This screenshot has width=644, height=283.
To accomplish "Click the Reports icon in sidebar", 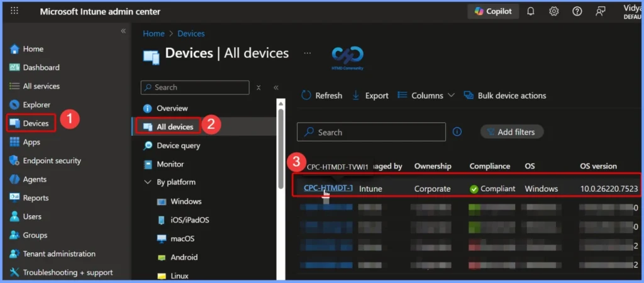I will click(14, 198).
